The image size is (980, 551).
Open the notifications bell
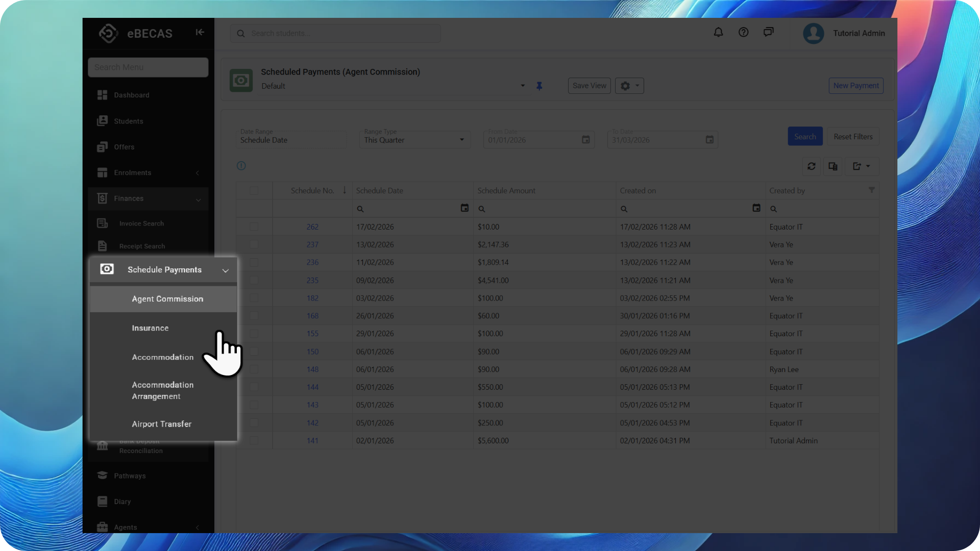point(718,33)
